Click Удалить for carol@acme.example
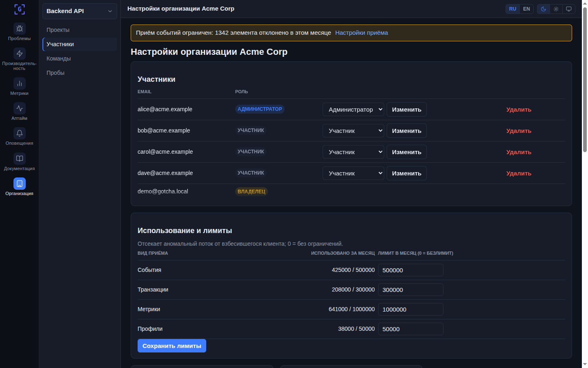Viewport: 588px width, 368px height. [x=519, y=152]
